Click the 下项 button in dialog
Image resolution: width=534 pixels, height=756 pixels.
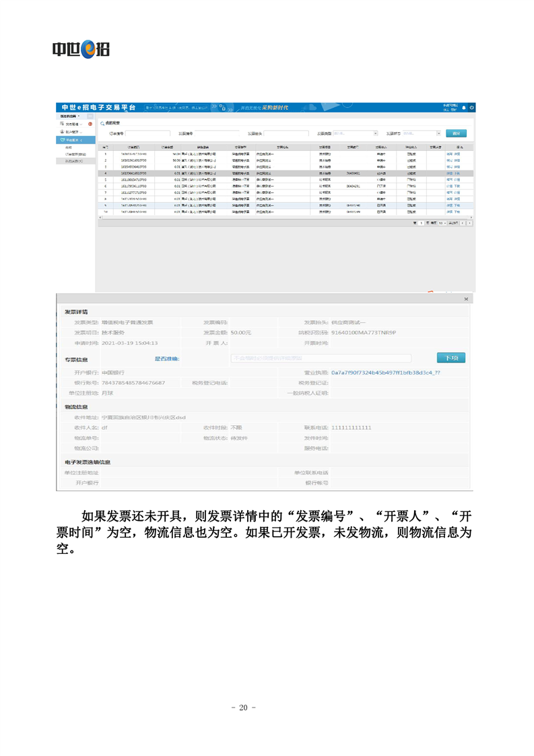450,358
